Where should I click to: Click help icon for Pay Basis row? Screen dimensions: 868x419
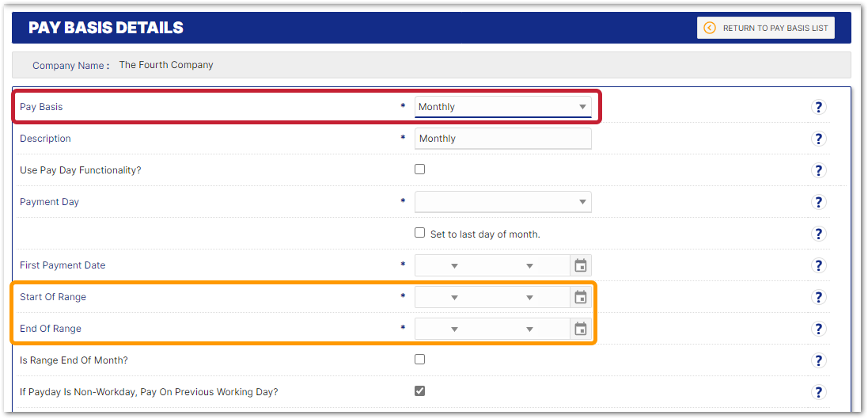(x=819, y=107)
